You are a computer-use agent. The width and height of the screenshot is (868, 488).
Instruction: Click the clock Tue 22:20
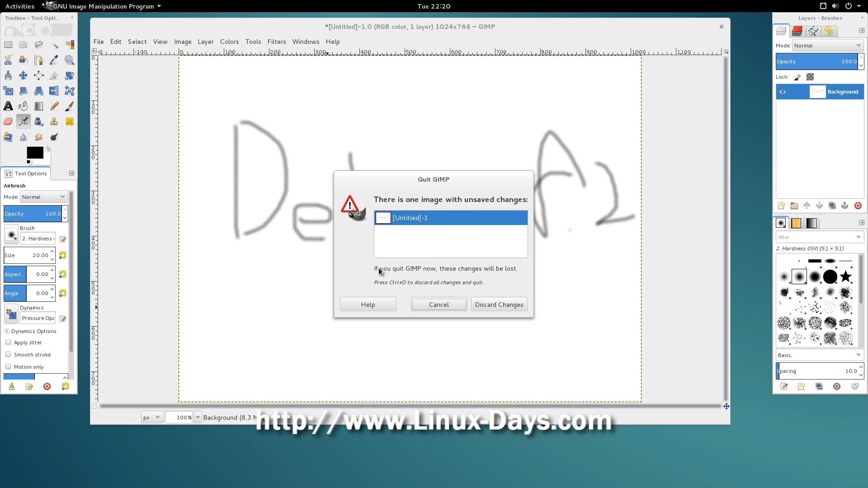point(434,6)
